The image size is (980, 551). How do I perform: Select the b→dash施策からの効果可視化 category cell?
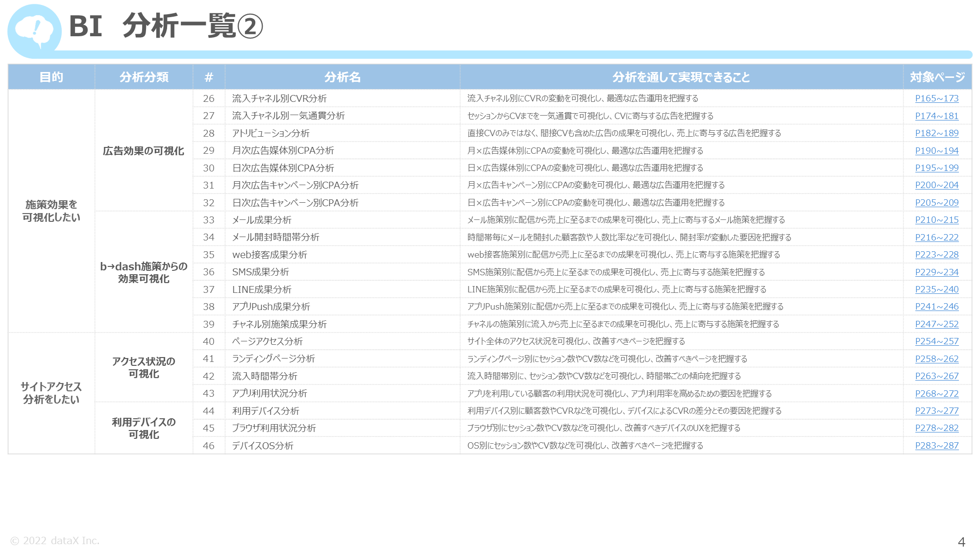tap(144, 272)
